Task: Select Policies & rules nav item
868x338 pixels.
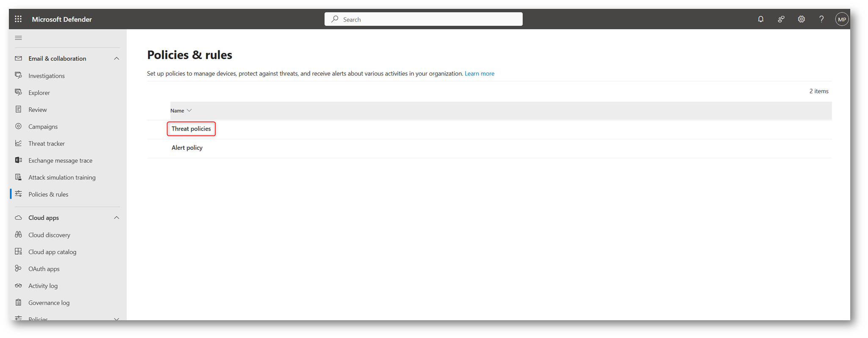Action: click(48, 194)
